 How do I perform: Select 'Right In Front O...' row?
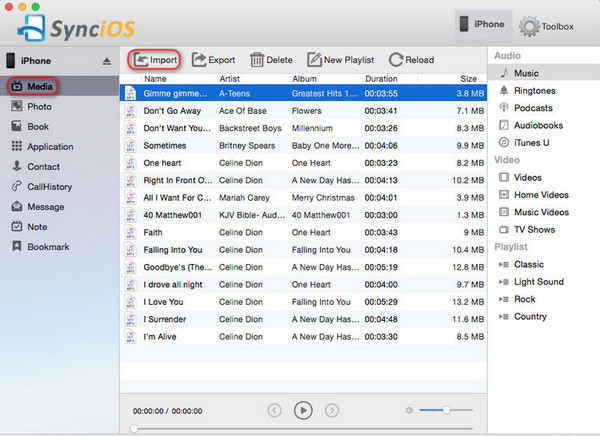tap(303, 180)
